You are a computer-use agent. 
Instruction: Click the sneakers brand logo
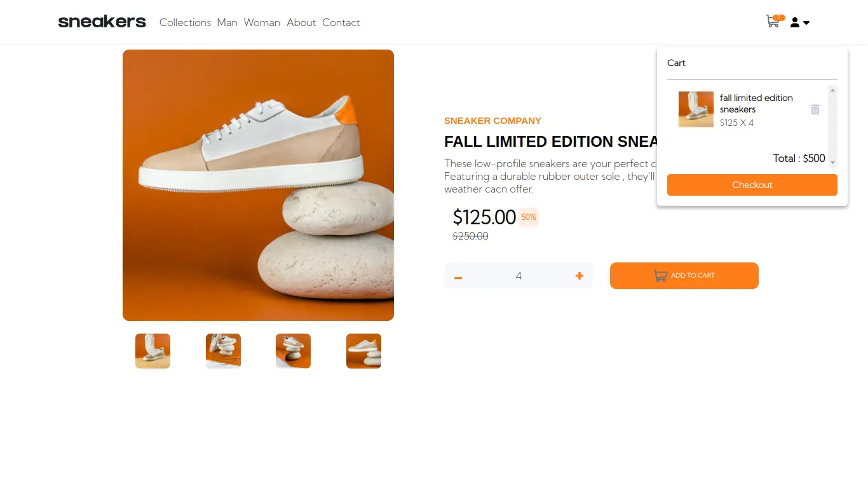pyautogui.click(x=102, y=22)
